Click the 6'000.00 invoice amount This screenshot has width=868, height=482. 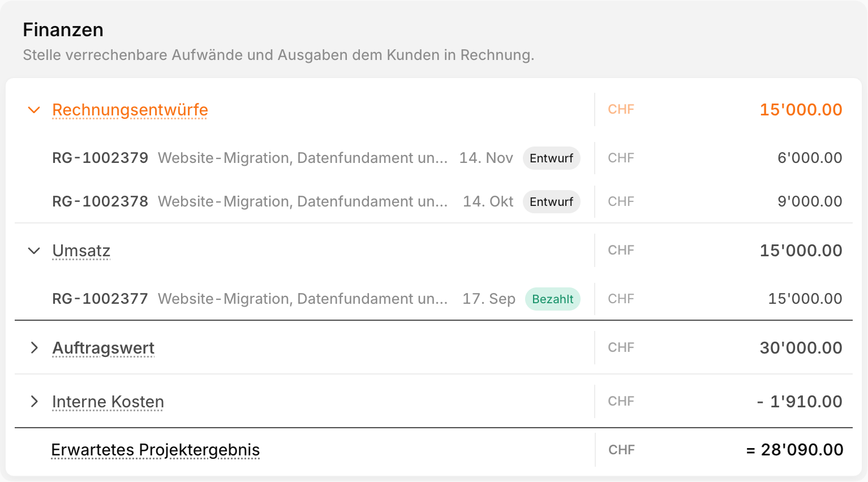point(810,158)
